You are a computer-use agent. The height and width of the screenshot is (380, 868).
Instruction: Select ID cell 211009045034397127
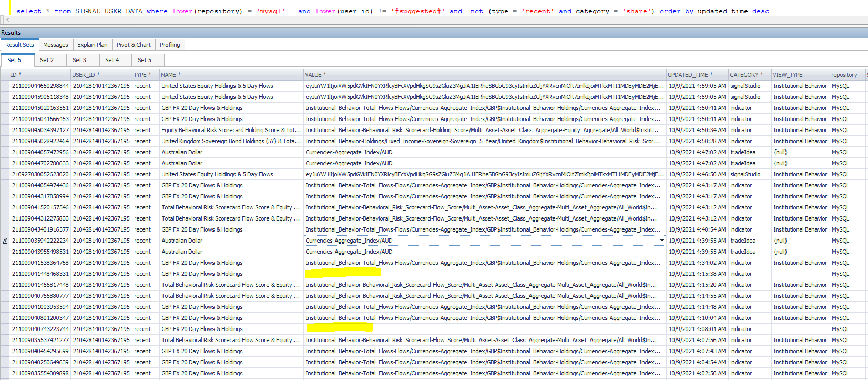(x=40, y=130)
